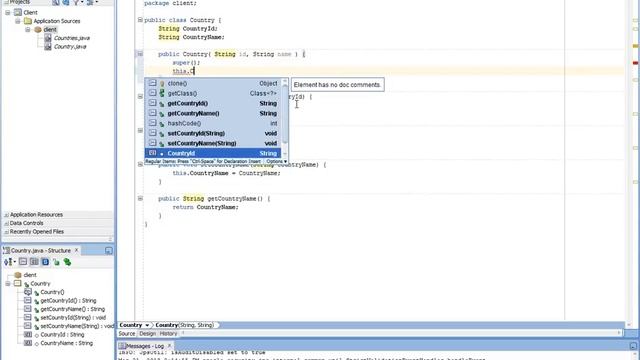Maximize the Structure panel using its corner icon
The image size is (640, 360).
[109, 251]
